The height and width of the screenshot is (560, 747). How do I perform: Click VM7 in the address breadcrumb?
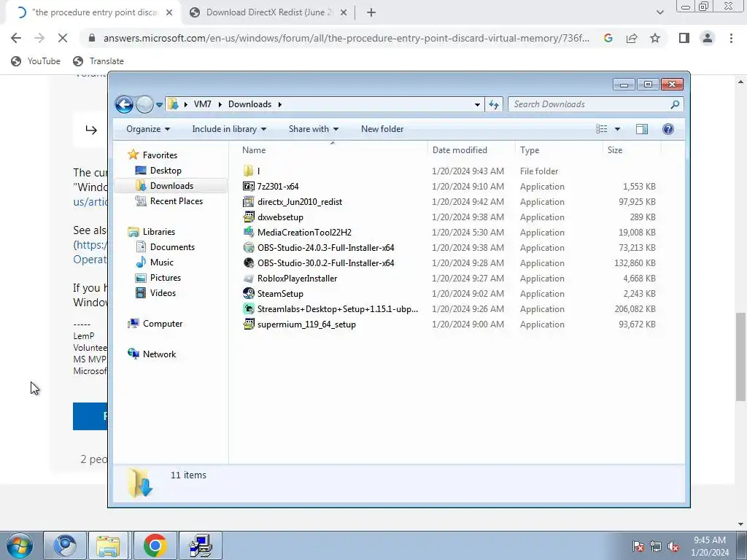click(x=203, y=104)
